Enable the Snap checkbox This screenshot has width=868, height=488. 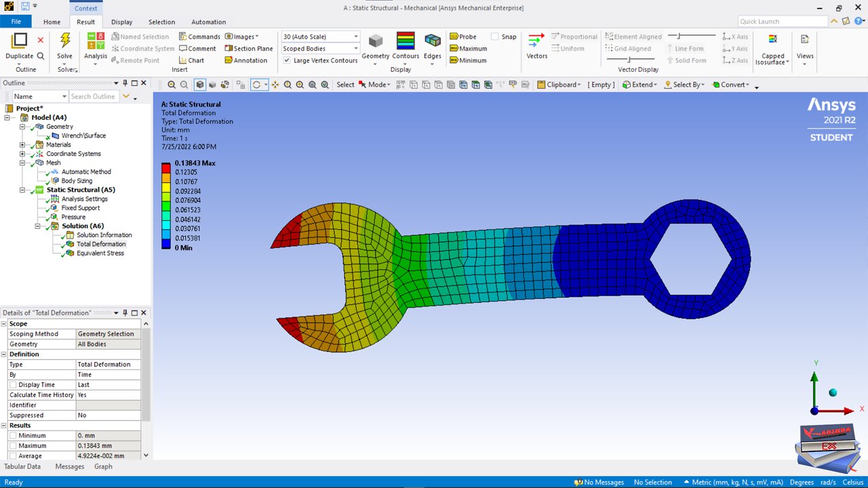(495, 37)
